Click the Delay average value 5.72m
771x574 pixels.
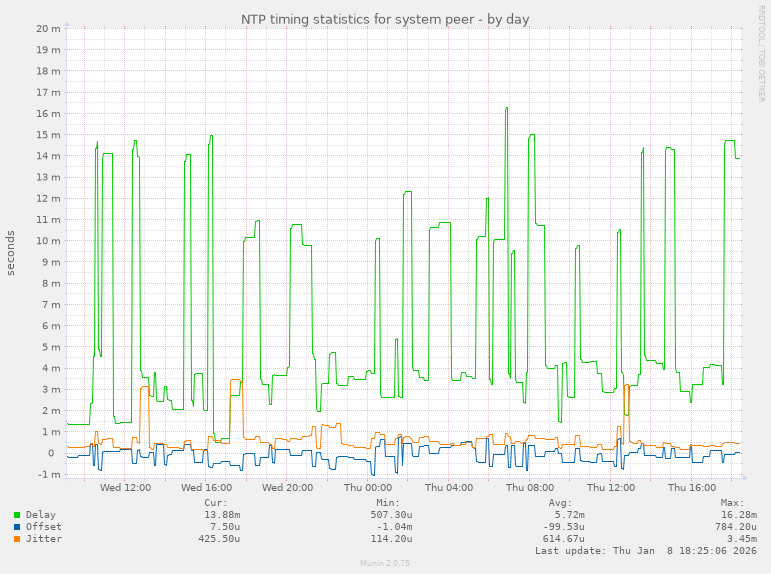[570, 514]
